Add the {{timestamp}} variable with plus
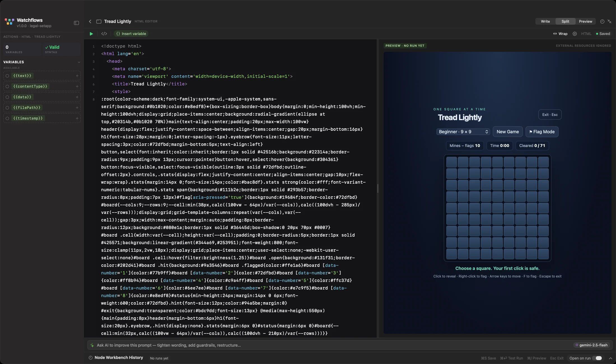 point(77,118)
